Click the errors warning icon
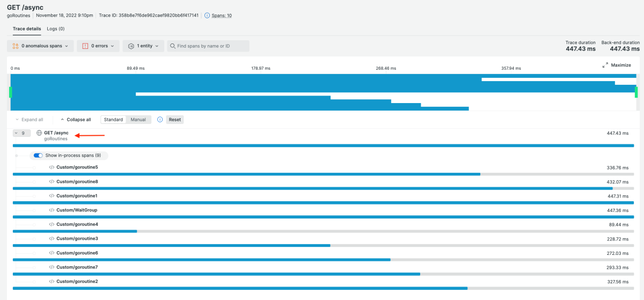Image resolution: width=644 pixels, height=300 pixels. pyautogui.click(x=85, y=46)
